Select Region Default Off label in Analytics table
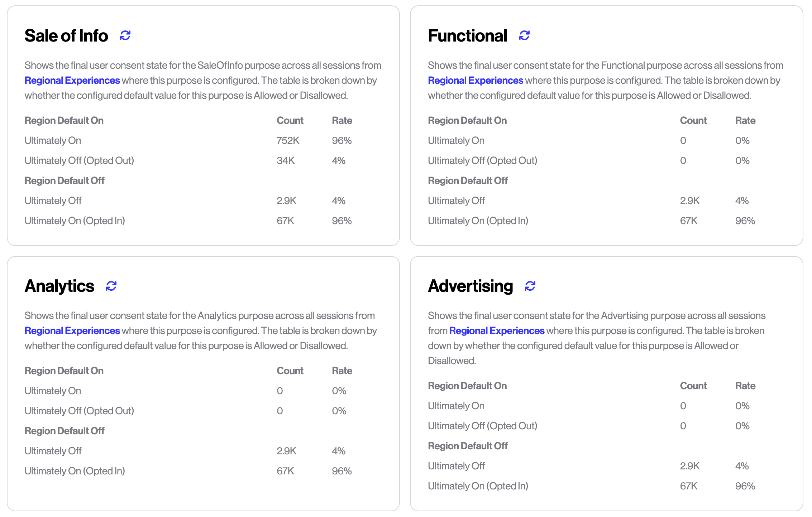The height and width of the screenshot is (517, 812). pos(65,431)
